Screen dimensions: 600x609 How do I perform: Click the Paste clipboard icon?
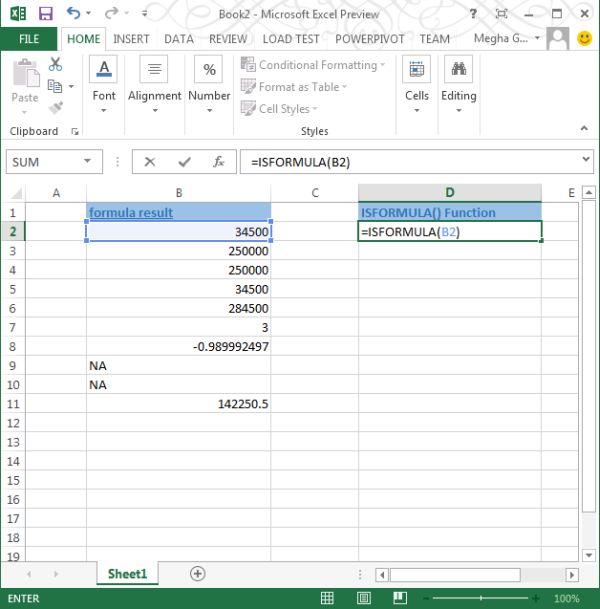tap(26, 73)
